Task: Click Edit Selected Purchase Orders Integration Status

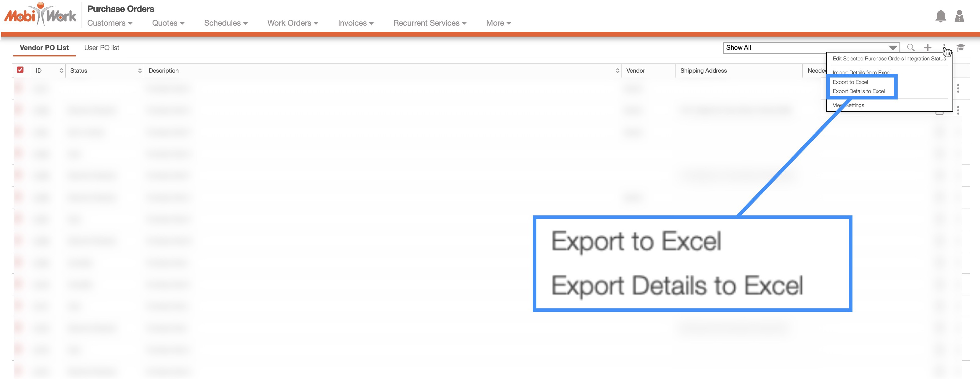Action: point(889,59)
